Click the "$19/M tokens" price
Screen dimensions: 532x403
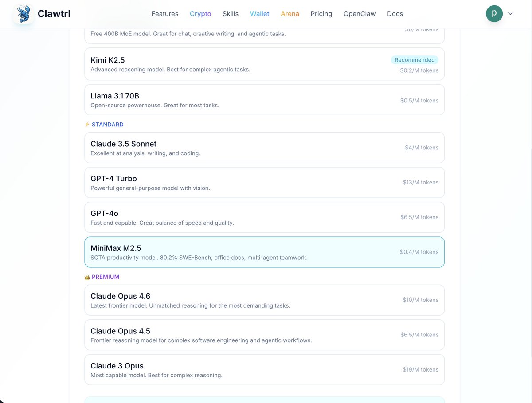(x=421, y=369)
